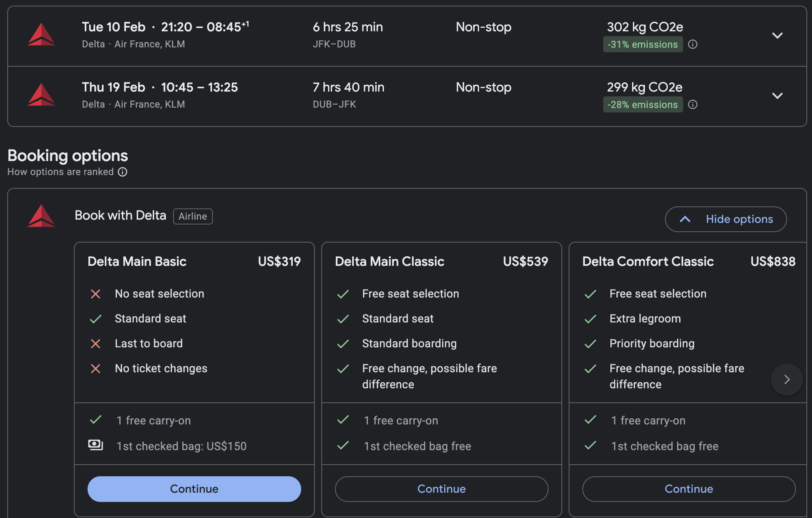The width and height of the screenshot is (812, 518).
Task: Show next fare cards with the right arrow
Action: (787, 379)
